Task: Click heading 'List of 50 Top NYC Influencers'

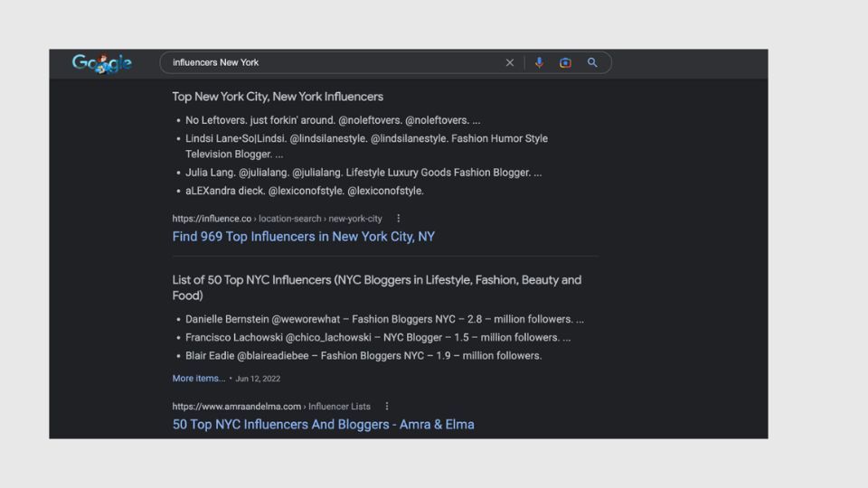Action: point(376,287)
